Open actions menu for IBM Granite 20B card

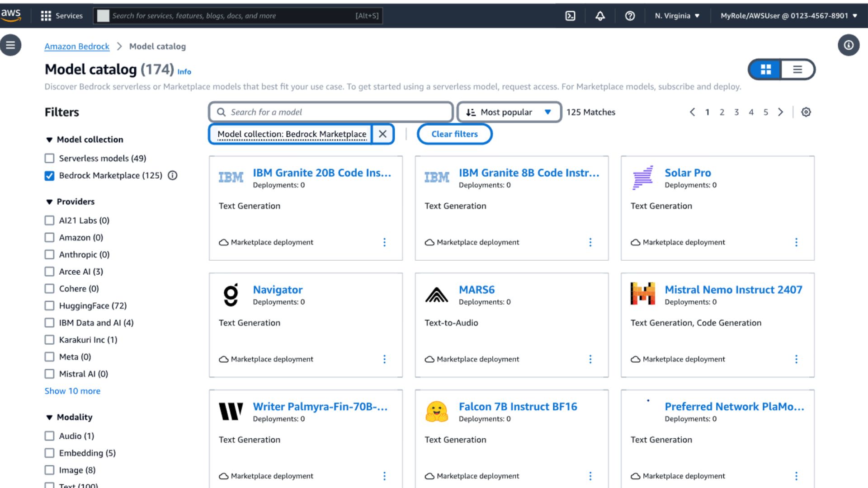pos(385,242)
